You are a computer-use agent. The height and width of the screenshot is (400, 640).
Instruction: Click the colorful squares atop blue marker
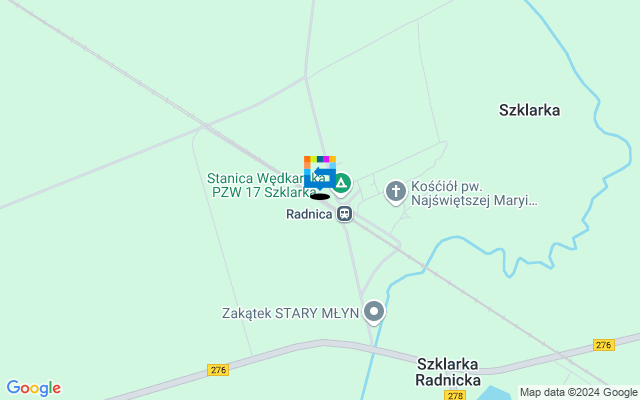pos(320,159)
